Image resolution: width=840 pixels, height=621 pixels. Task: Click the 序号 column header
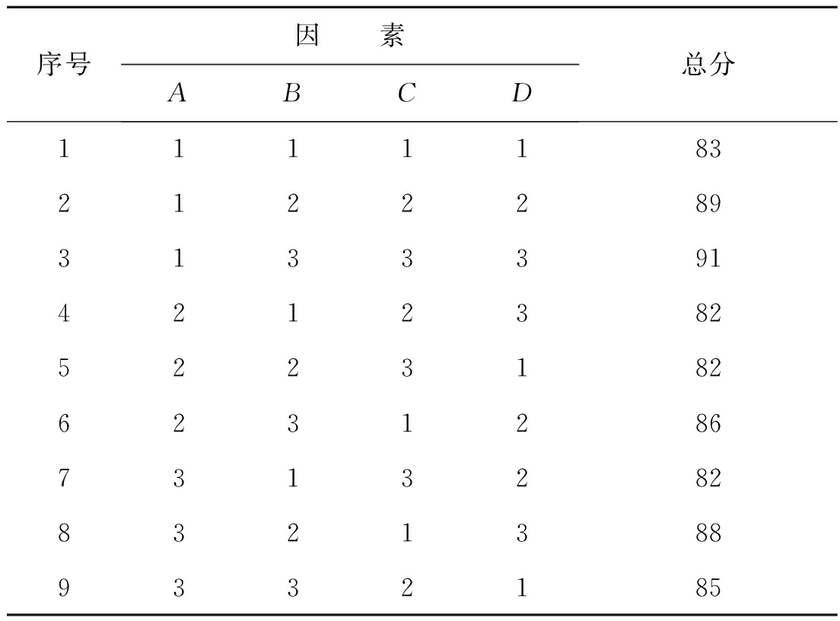coord(64,66)
